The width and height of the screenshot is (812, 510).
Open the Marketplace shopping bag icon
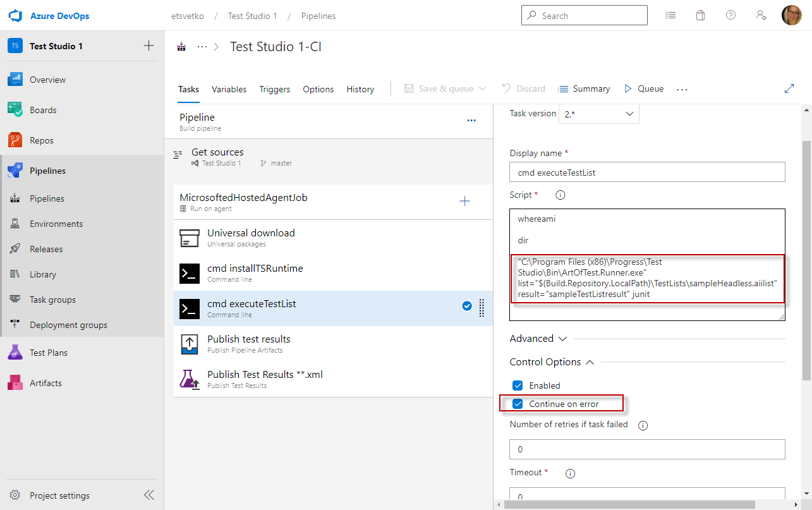tap(700, 16)
